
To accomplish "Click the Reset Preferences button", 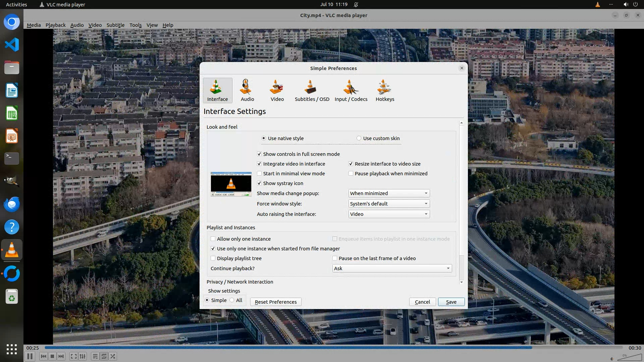I will (x=276, y=302).
